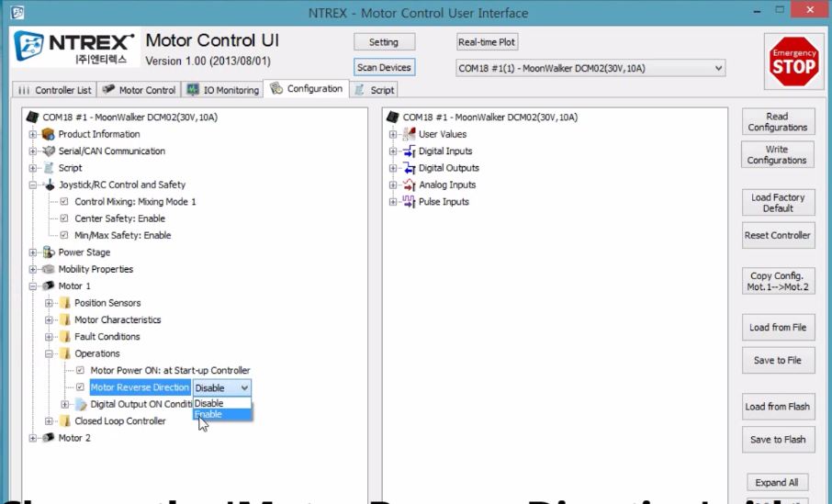Click the Setting button
The width and height of the screenshot is (832, 504).
coord(384,42)
